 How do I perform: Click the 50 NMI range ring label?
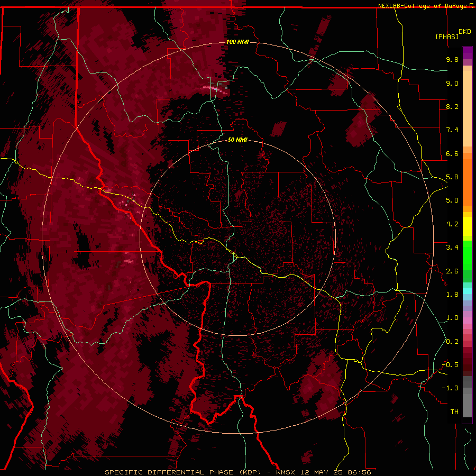pyautogui.click(x=237, y=140)
